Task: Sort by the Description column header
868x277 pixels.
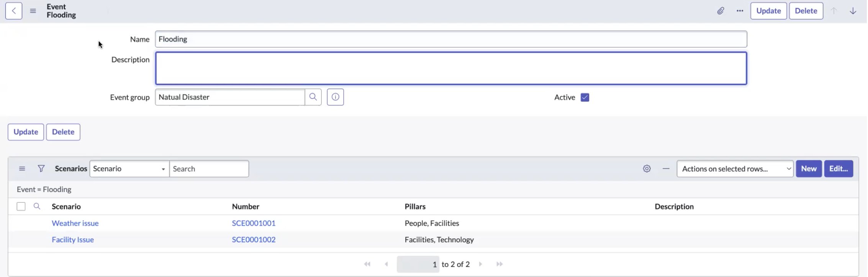Action: click(x=674, y=207)
